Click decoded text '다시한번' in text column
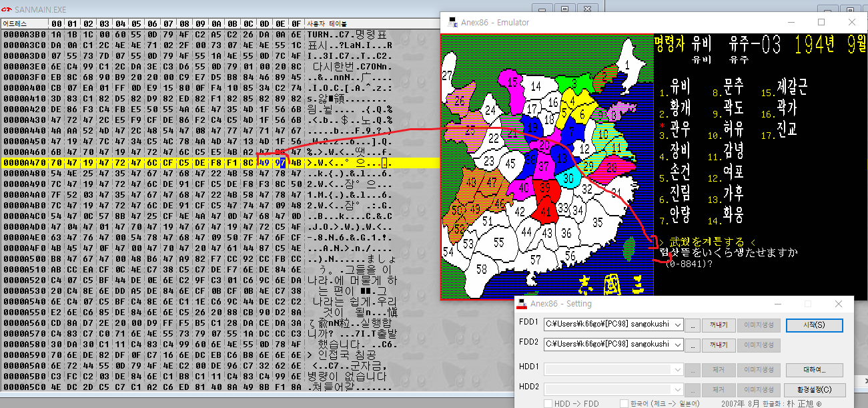Viewport: 868px width, 408px height. pos(333,67)
